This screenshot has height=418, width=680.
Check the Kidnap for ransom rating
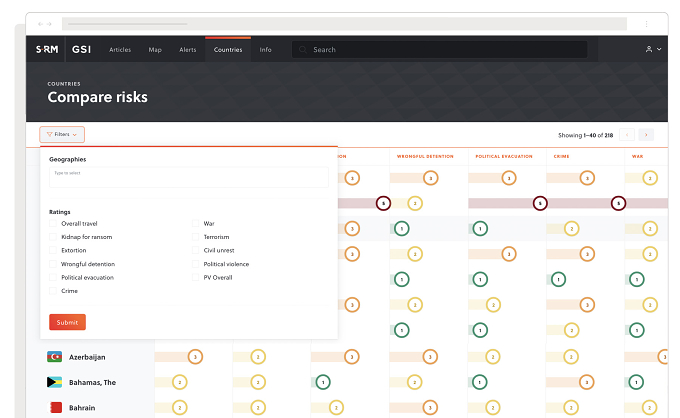point(53,237)
